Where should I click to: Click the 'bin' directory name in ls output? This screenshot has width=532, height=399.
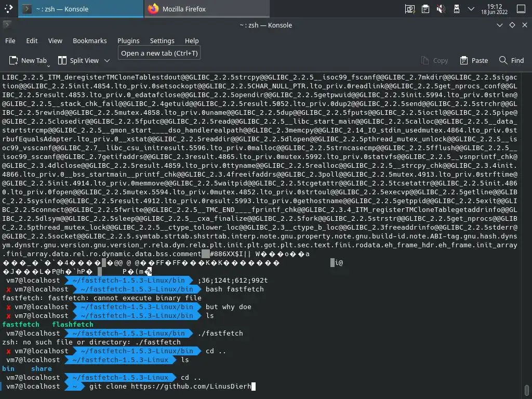(8, 368)
